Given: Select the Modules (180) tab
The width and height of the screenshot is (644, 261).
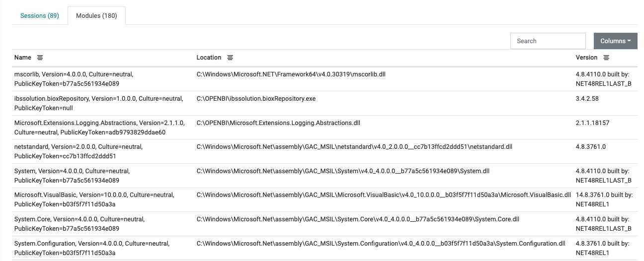Looking at the screenshot, I should pyautogui.click(x=96, y=16).
